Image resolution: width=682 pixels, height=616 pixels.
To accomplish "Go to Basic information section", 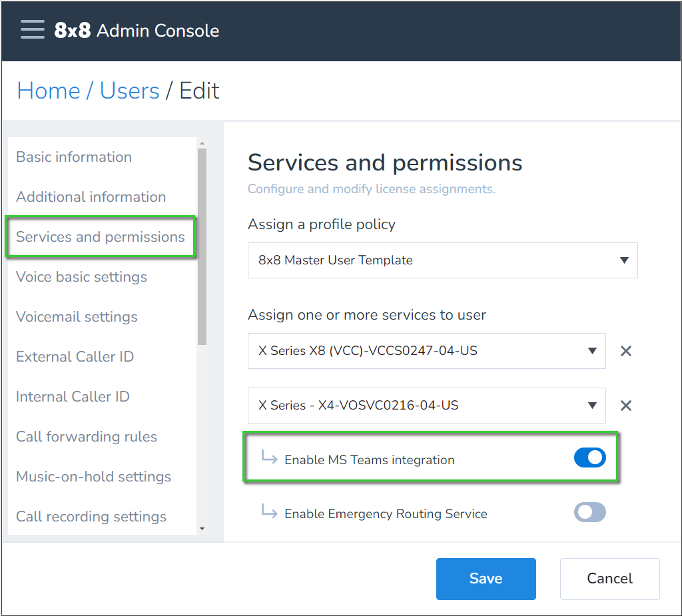I will click(x=74, y=157).
